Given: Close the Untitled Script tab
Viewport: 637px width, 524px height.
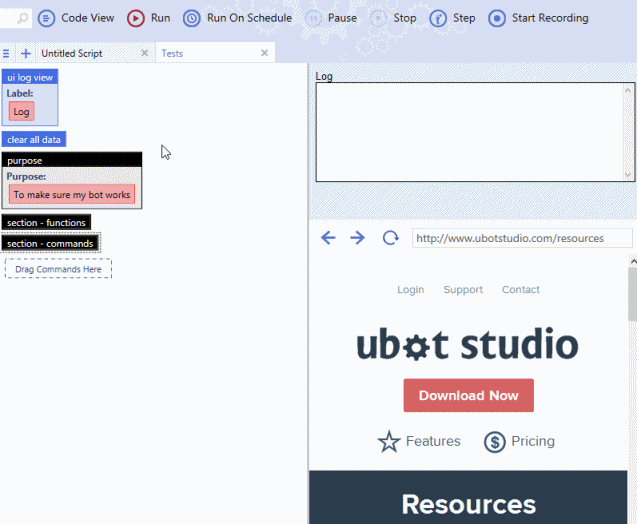Looking at the screenshot, I should click(x=145, y=53).
